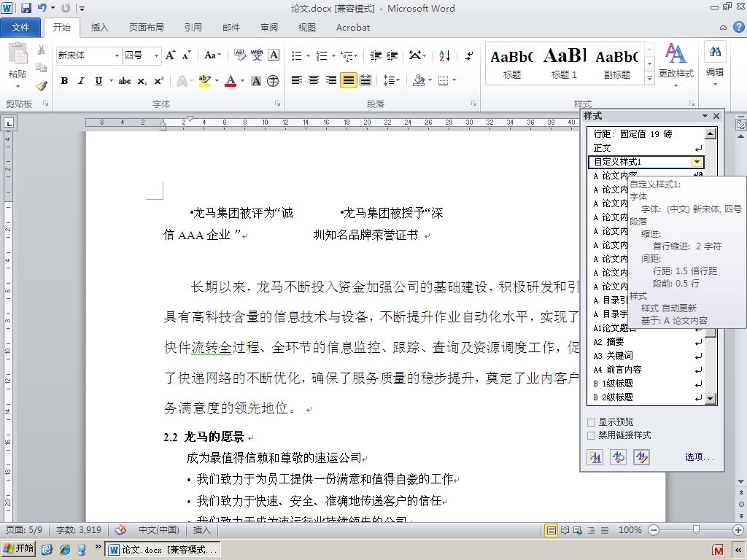The image size is (747, 560).
Task: Shrink font size button
Action: (x=186, y=55)
